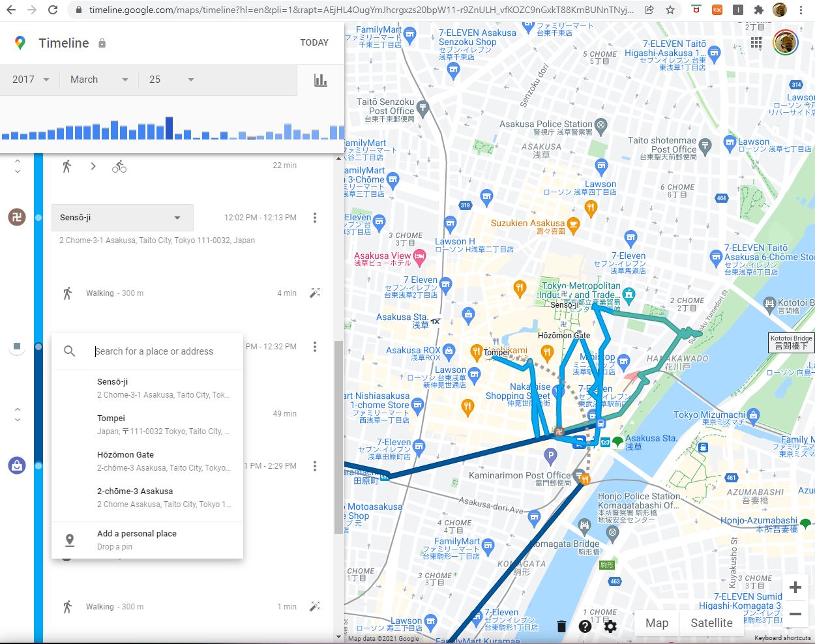The image size is (815, 644).
Task: Open the Google apps grid icon
Action: coord(756,42)
